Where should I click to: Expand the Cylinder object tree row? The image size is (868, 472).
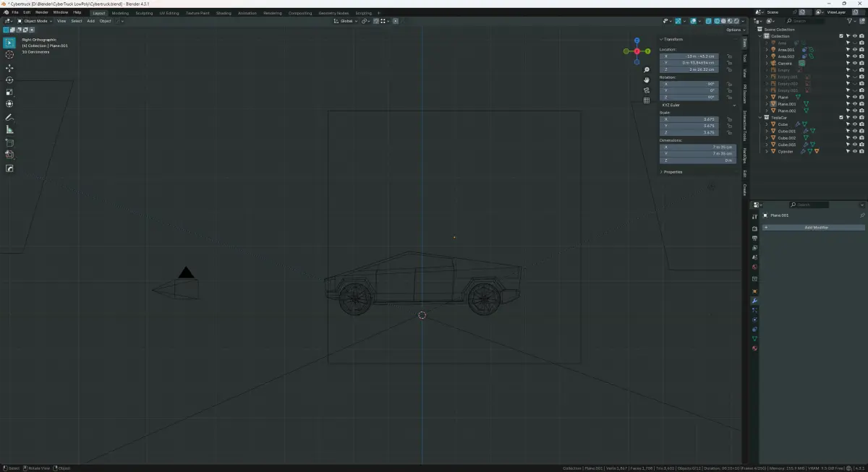point(767,151)
